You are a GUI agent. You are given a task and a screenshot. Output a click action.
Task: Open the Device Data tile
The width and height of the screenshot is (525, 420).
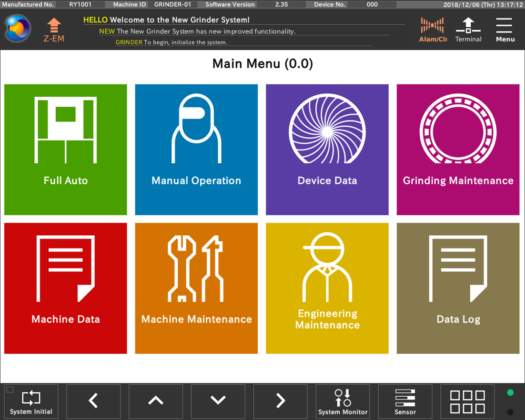(x=327, y=150)
